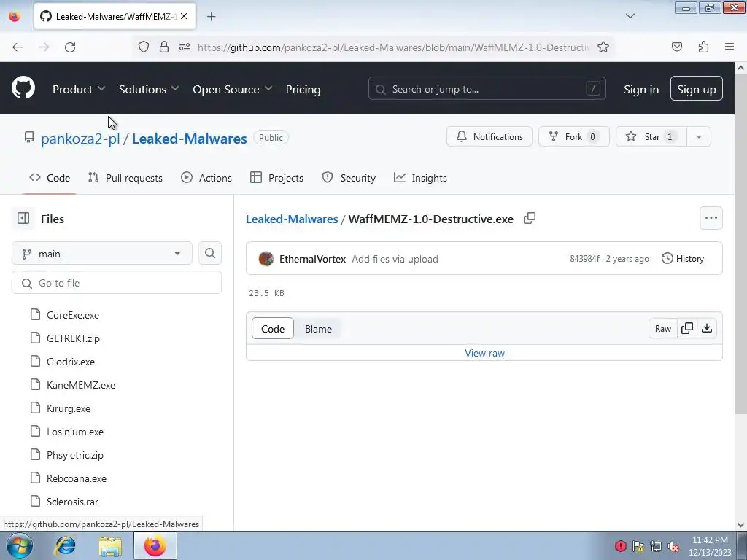Go to the Actions tab
Screen dimensions: 747x560
tap(206, 178)
